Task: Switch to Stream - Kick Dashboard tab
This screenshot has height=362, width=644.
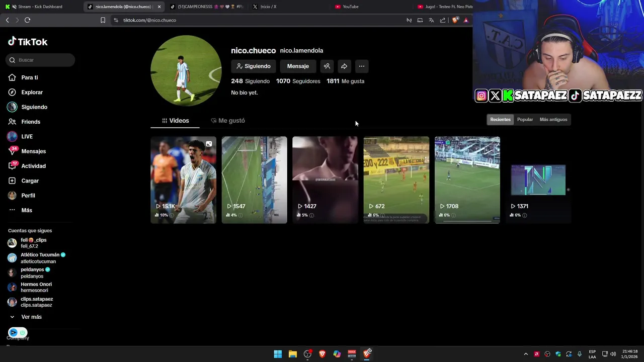Action: coord(40,7)
